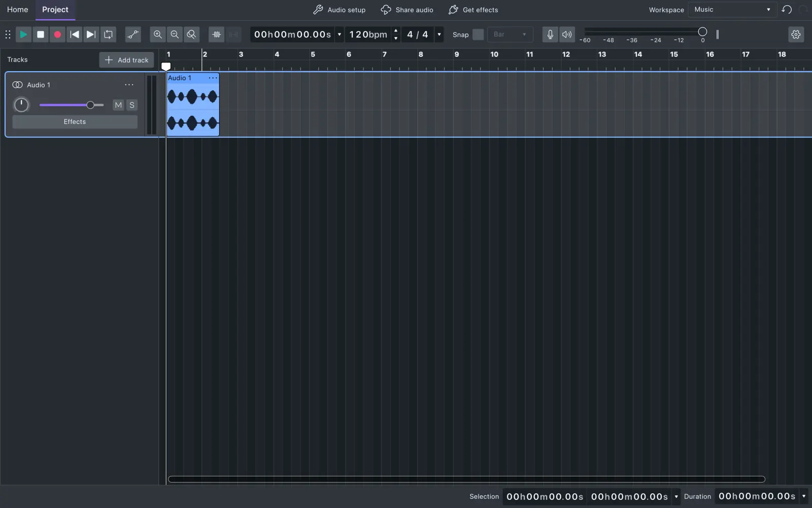This screenshot has height=508, width=812.
Task: Click the master playback volume slider knob
Action: [702, 32]
